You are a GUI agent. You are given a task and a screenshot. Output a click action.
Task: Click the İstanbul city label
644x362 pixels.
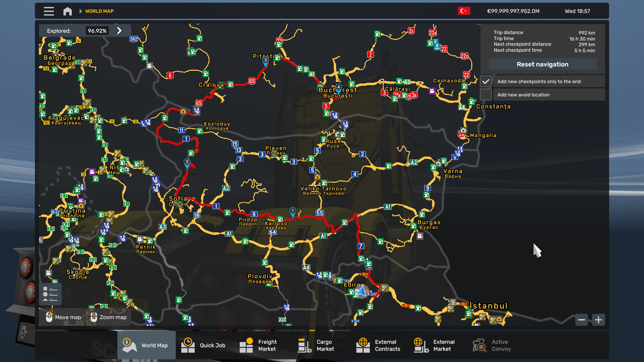click(488, 306)
